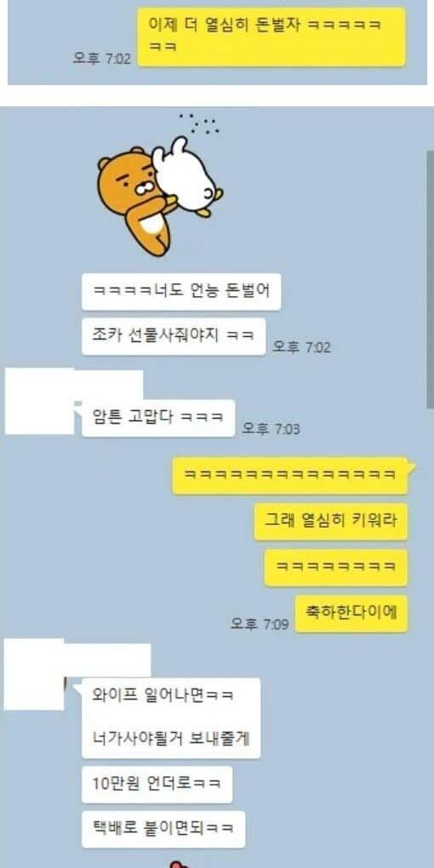The height and width of the screenshot is (868, 434).
Task: Click the chat scrollbar on right edge
Action: (430, 280)
